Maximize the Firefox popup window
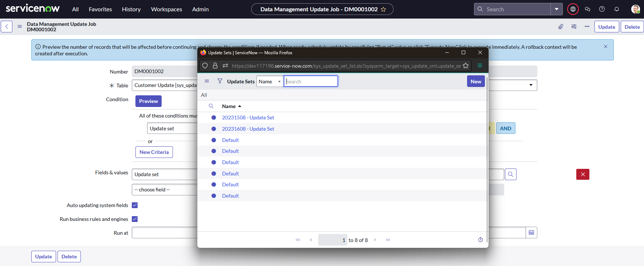Viewport: 644px width, 266px height. (x=463, y=52)
